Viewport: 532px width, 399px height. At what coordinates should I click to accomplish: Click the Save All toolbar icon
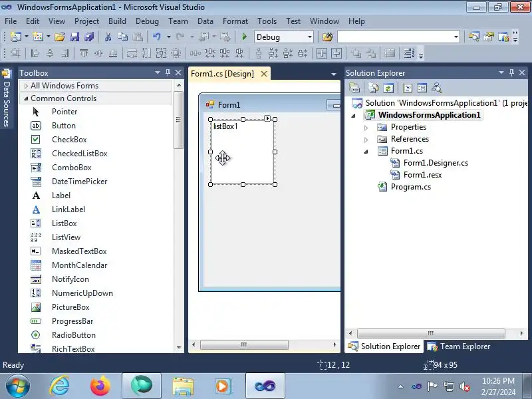(89, 37)
